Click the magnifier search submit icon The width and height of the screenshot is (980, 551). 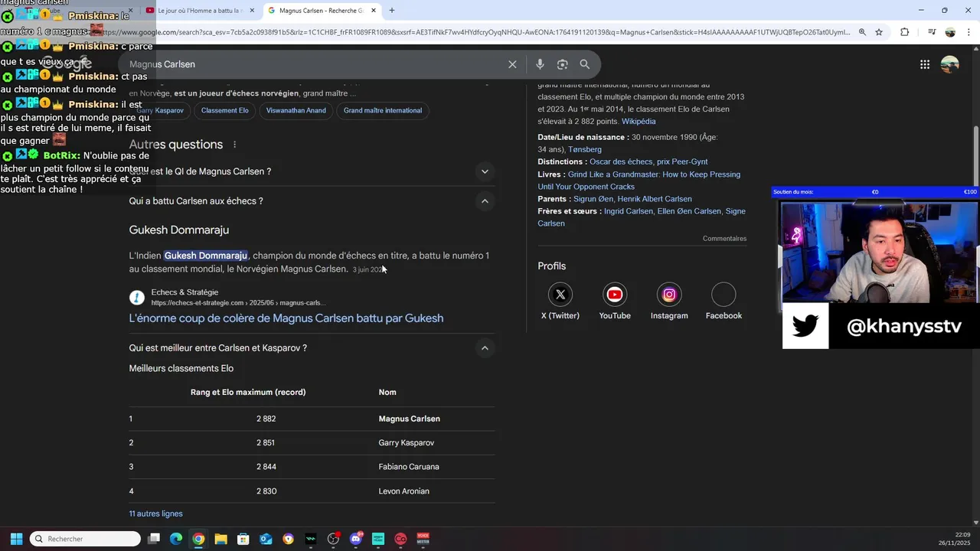[585, 64]
